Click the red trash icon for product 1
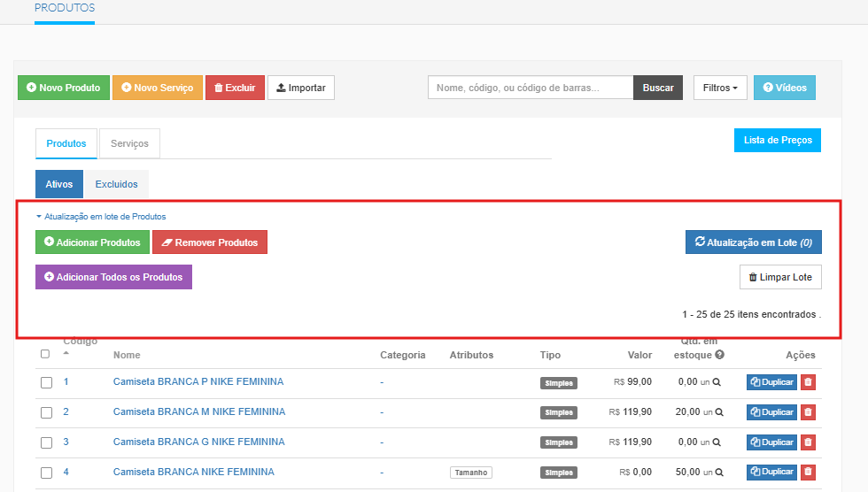Viewport: 868px width, 492px height. pyautogui.click(x=808, y=382)
